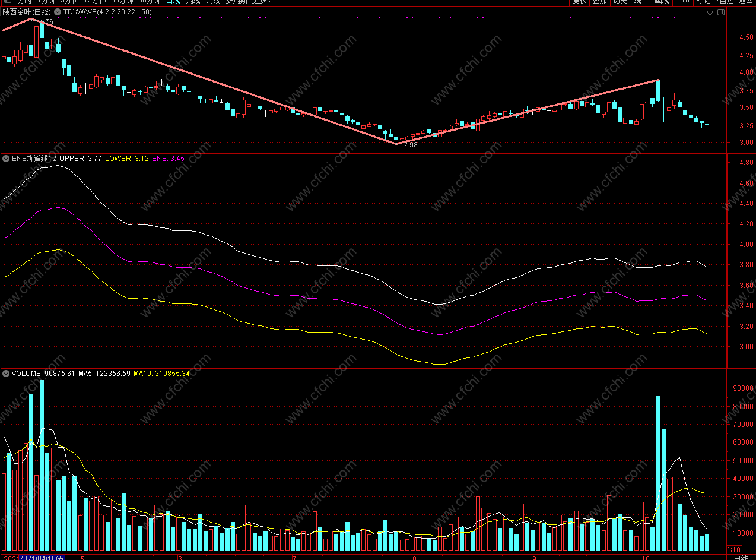Click the 3.25 price axis label
756x560 pixels.
(747, 125)
